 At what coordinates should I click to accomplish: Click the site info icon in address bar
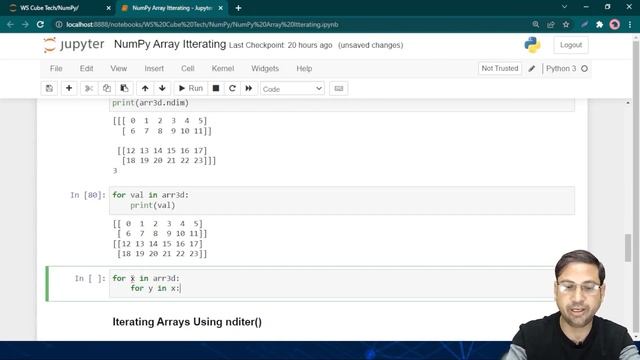point(59,24)
